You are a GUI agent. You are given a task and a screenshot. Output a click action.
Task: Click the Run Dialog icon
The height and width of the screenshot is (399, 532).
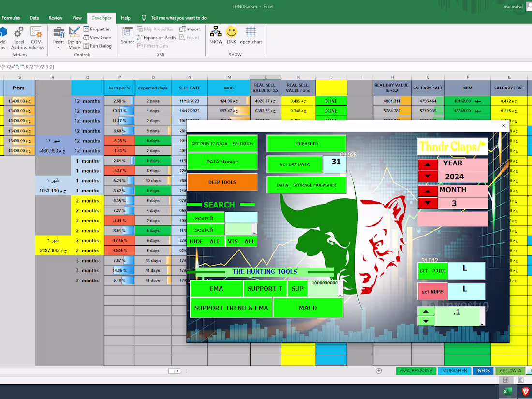[98, 46]
